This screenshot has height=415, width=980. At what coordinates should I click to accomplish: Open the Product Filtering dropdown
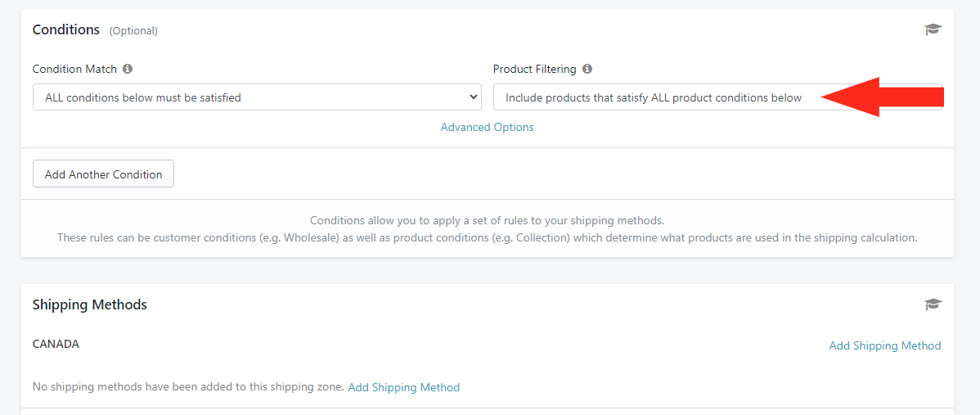(x=717, y=97)
